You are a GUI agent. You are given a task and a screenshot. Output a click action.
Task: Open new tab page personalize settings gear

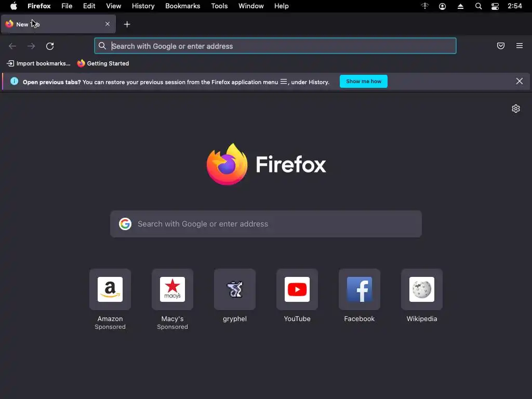(x=516, y=109)
